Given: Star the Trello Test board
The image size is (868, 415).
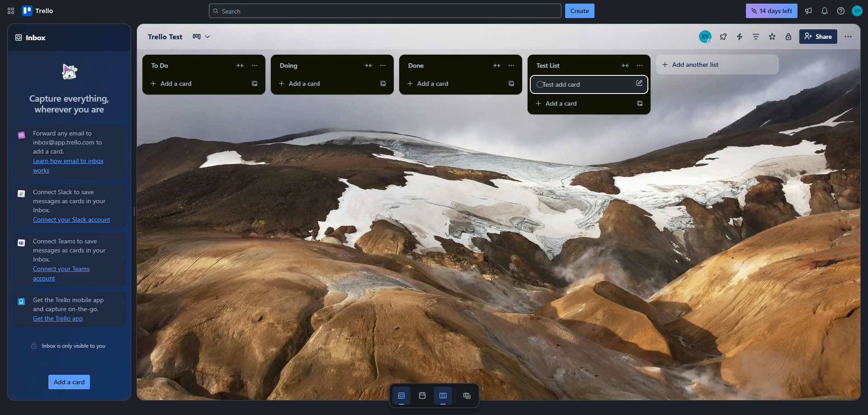Looking at the screenshot, I should pos(772,37).
